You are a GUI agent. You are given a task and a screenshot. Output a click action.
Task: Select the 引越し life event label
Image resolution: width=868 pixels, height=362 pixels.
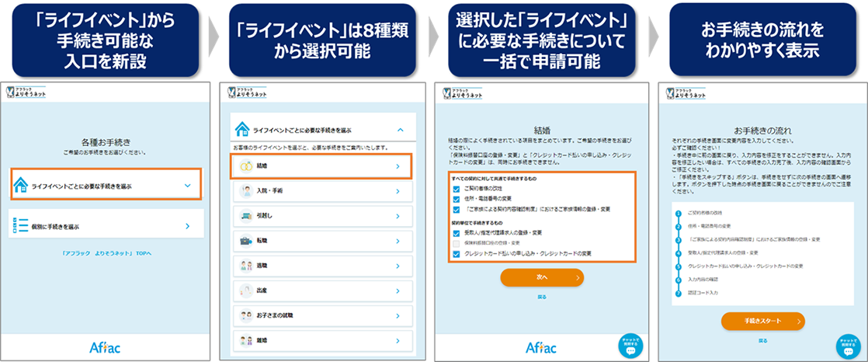264,217
